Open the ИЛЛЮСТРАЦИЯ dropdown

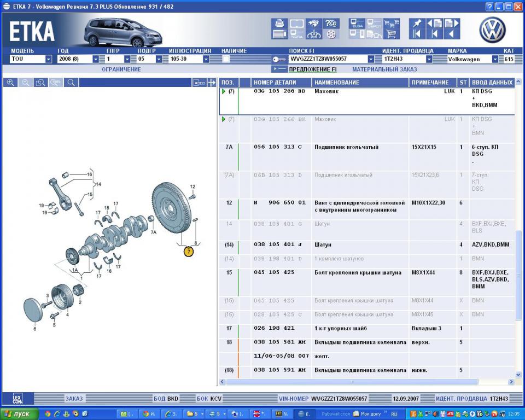[206, 59]
